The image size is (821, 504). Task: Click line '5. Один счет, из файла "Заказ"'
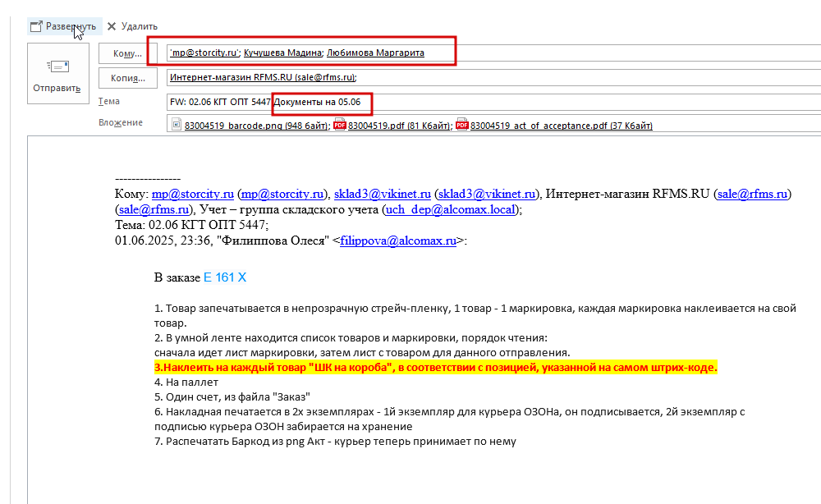[x=232, y=397]
